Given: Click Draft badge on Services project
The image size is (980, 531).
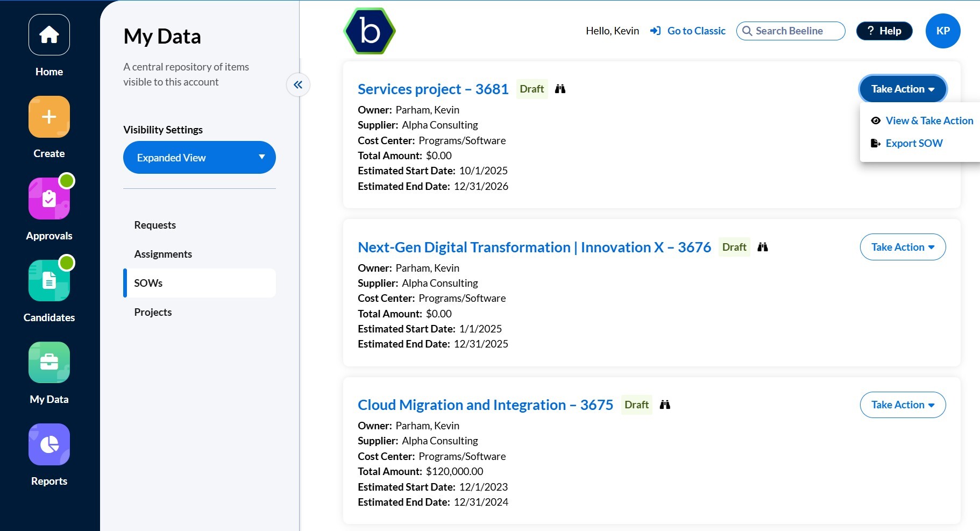Looking at the screenshot, I should tap(532, 89).
